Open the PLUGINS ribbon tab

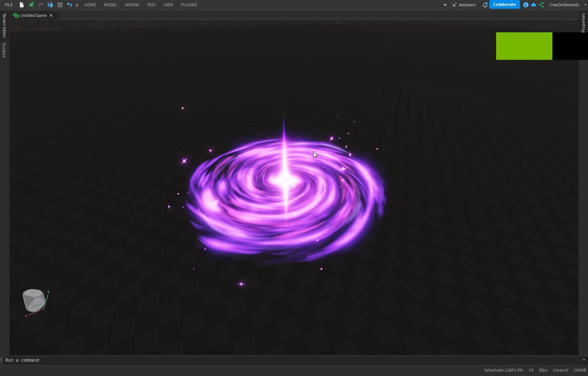pos(189,5)
